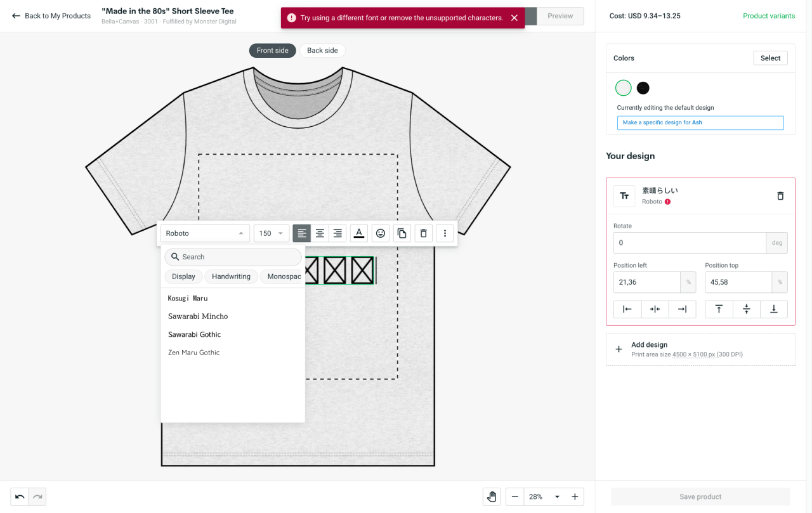Open the font size 150 dropdown

(272, 233)
